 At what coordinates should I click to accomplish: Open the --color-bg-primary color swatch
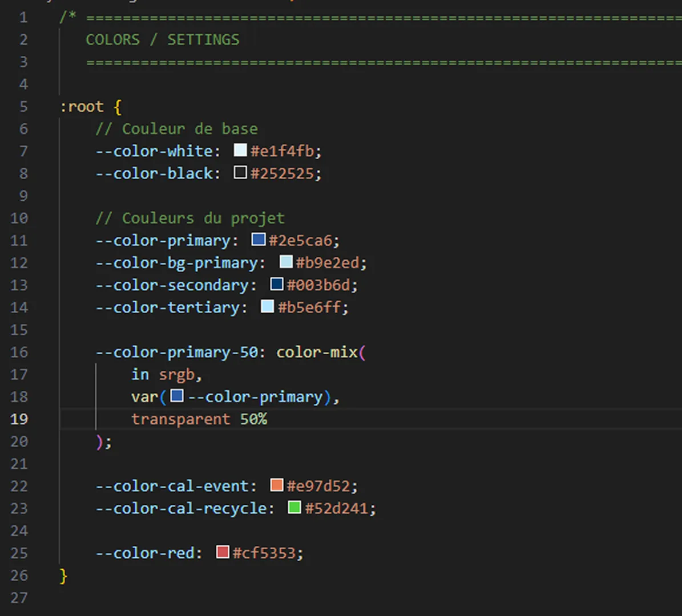coord(286,261)
